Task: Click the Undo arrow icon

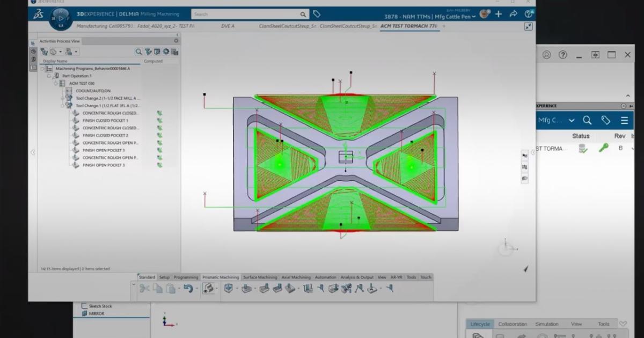Action: click(x=188, y=289)
